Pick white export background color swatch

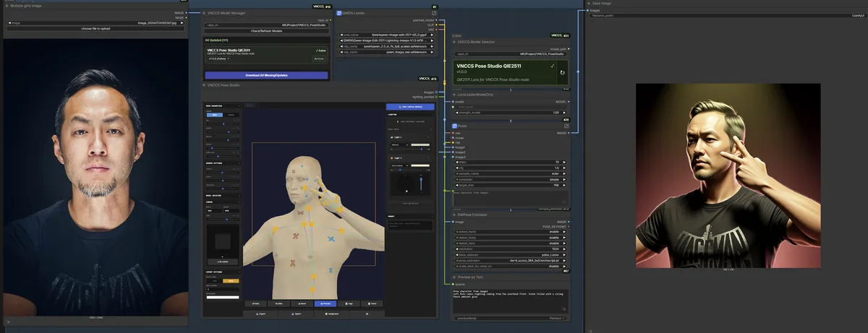tap(223, 297)
